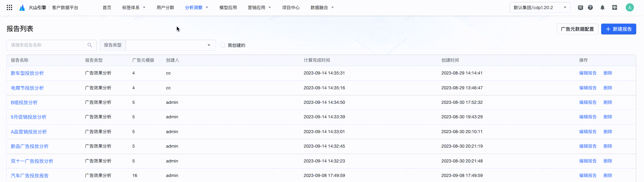The width and height of the screenshot is (644, 182).
Task: Click the 新建报告 button
Action: [x=618, y=29]
